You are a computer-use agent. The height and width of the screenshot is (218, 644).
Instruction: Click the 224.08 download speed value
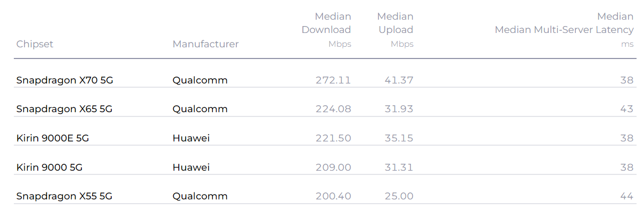(x=333, y=109)
